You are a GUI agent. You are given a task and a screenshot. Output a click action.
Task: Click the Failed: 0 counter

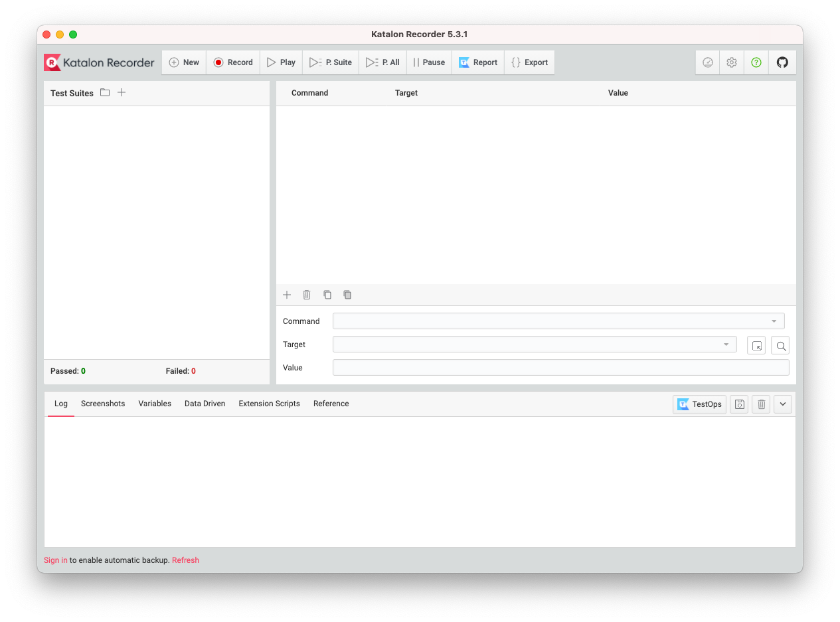181,371
